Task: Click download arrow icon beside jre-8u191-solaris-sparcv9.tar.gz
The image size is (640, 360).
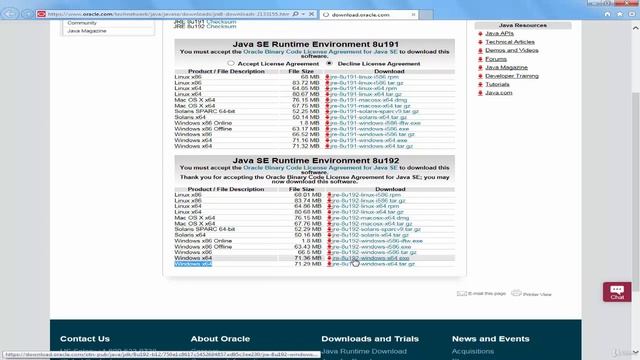Action: tap(327, 111)
